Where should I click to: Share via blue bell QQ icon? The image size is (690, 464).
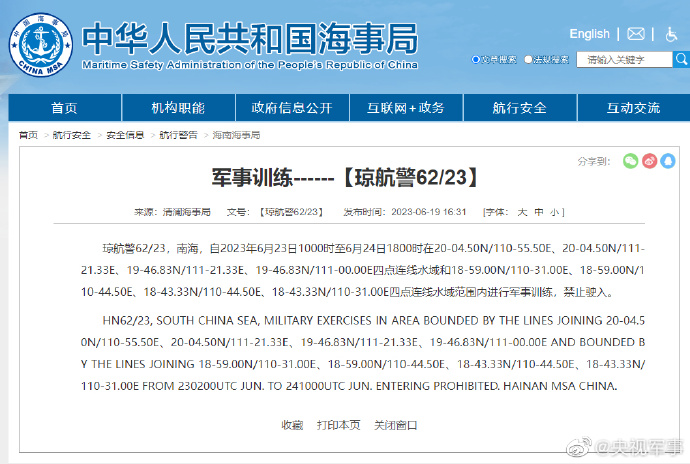point(668,161)
